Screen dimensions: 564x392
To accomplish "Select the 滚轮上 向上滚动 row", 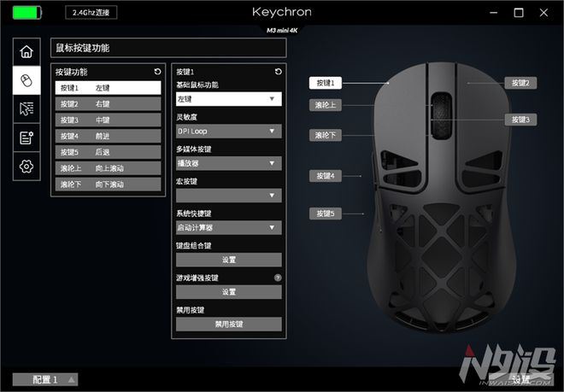I will (108, 168).
